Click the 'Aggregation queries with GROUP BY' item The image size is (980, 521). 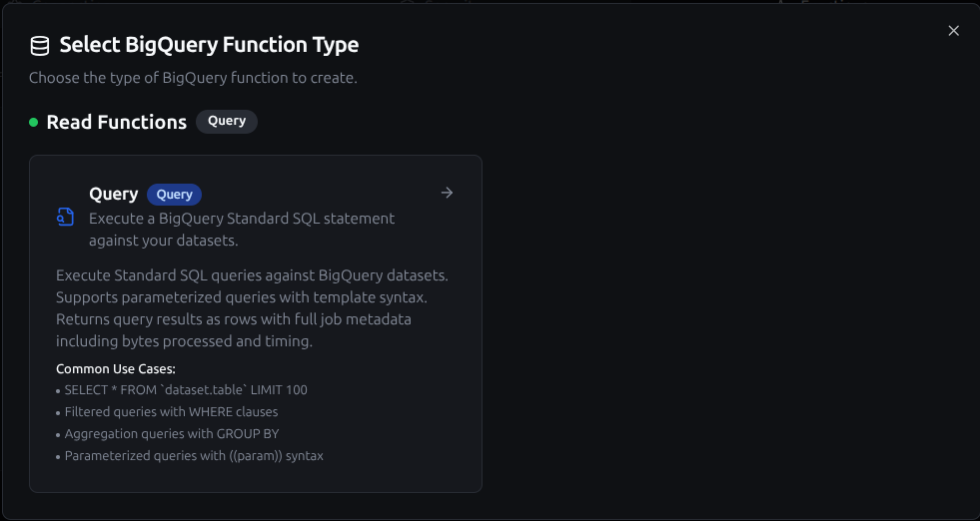[171, 434]
